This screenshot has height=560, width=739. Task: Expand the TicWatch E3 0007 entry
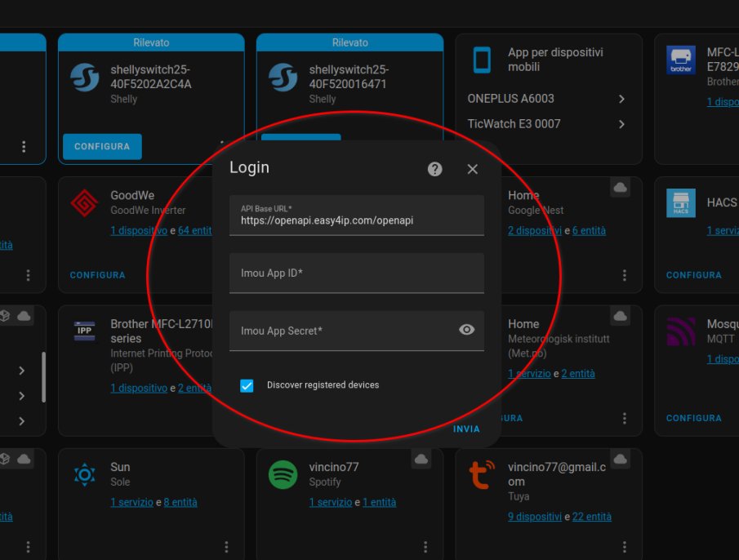click(621, 122)
